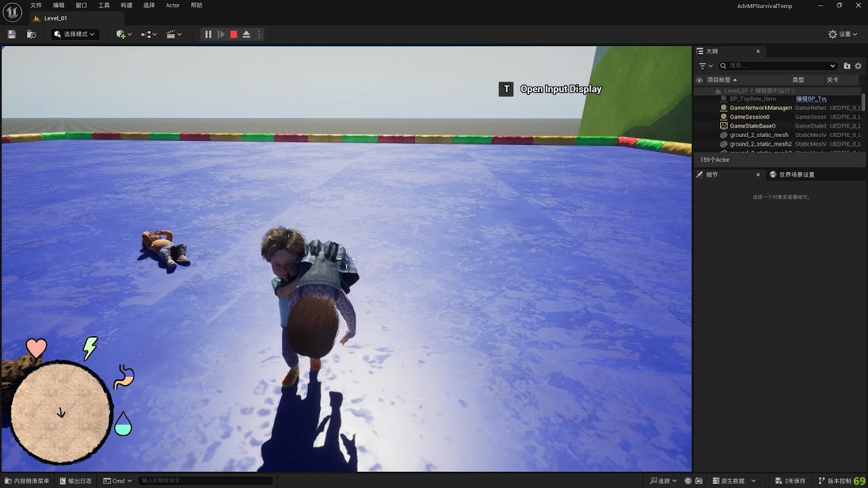The height and width of the screenshot is (488, 868).
Task: Open the 设置 settings dropdown
Action: pos(844,34)
